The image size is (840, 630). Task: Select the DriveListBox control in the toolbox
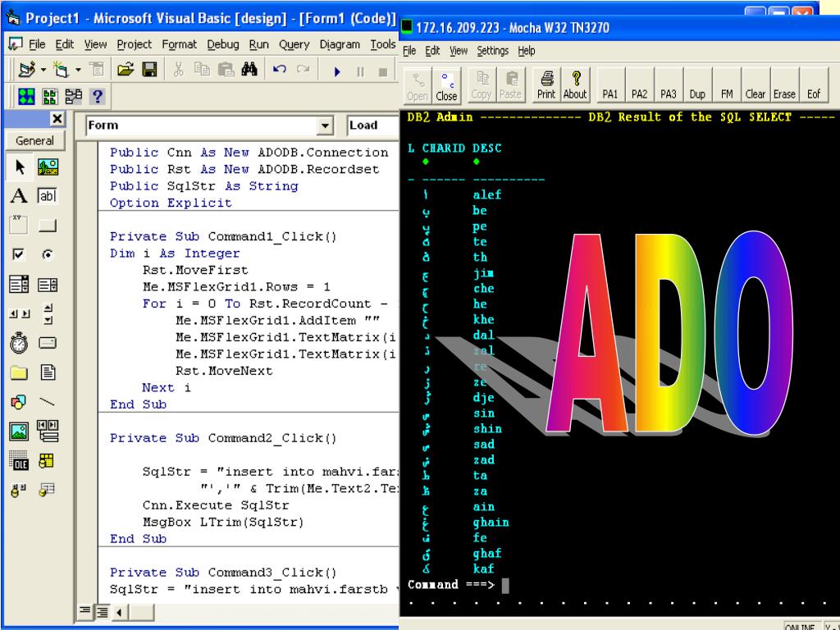(x=48, y=343)
